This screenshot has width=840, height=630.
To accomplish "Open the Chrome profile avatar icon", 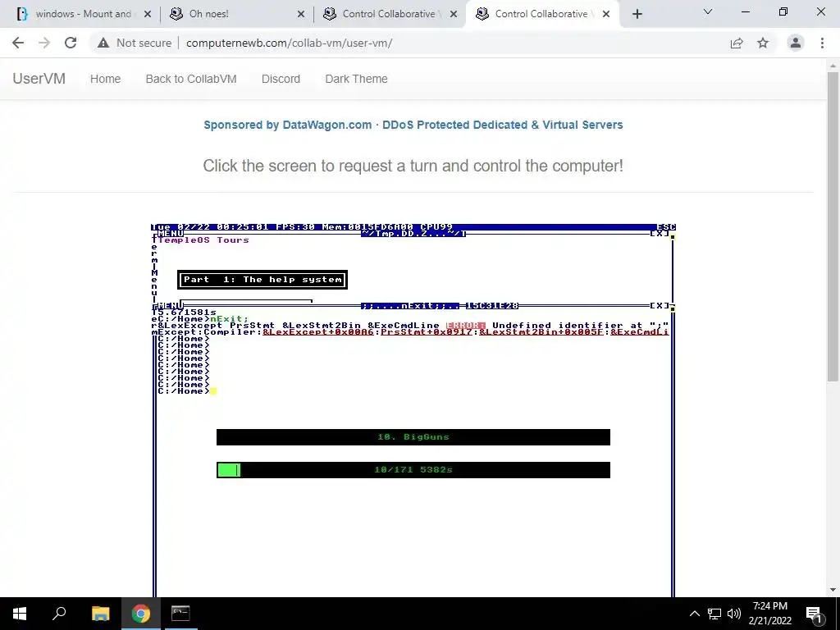I will click(796, 43).
